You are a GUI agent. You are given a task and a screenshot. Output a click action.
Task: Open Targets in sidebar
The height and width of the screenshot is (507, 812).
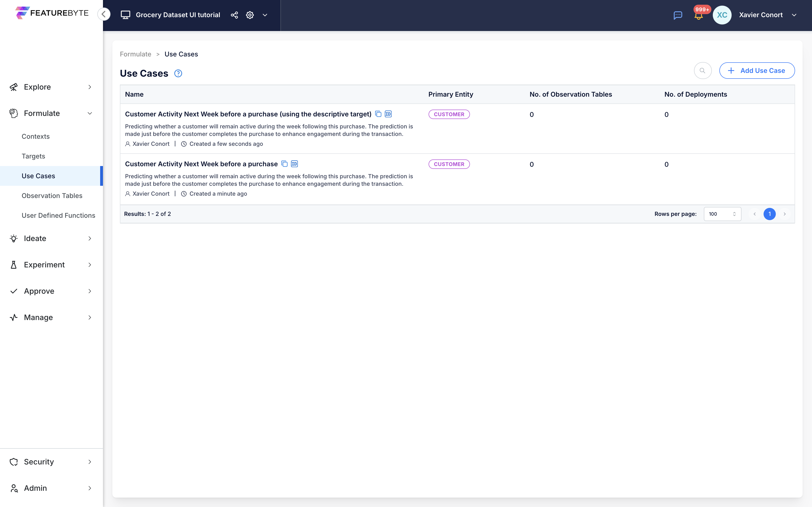pyautogui.click(x=33, y=156)
